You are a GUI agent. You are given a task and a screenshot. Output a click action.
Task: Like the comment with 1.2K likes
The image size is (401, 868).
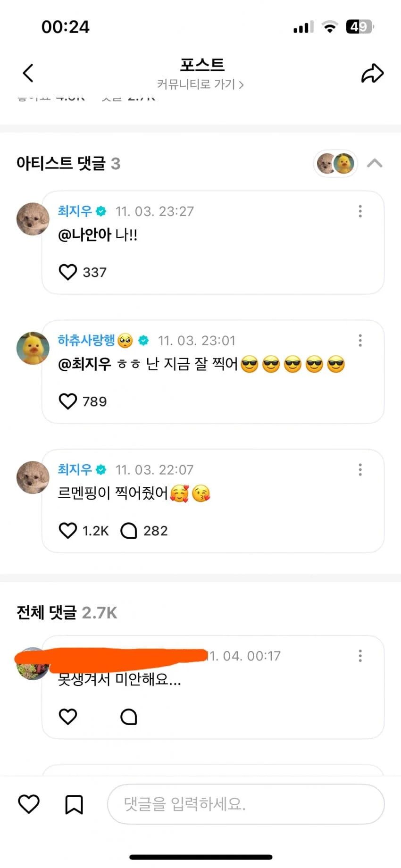68,530
